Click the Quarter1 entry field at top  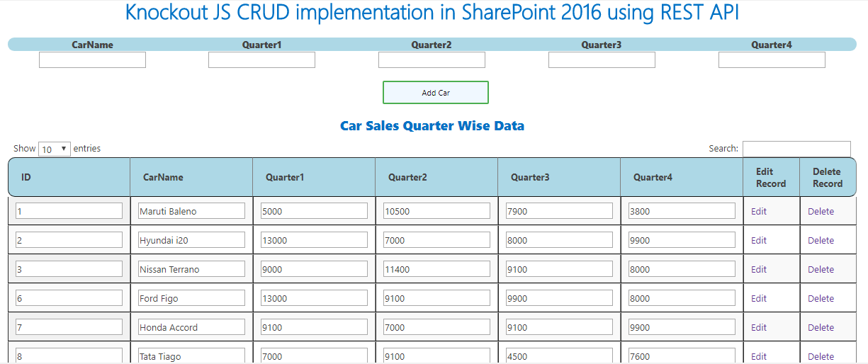click(261, 60)
